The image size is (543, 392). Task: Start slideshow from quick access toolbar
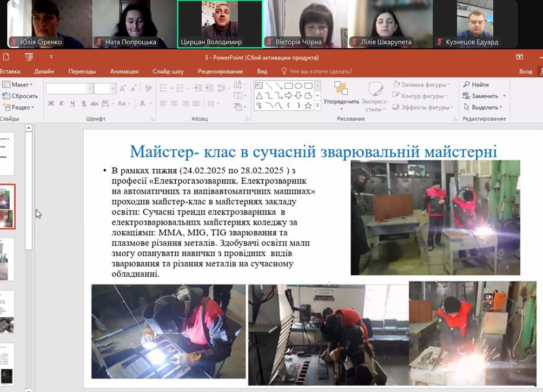pos(29,57)
